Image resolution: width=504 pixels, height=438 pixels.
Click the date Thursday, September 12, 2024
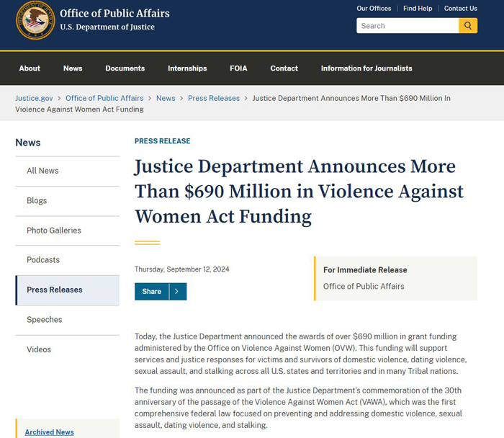click(x=182, y=269)
